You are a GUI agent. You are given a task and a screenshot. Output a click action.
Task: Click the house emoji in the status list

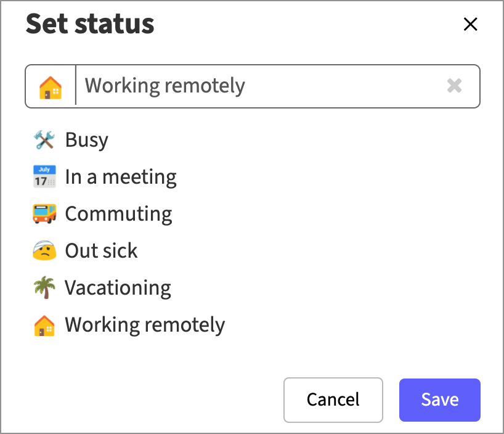44,325
